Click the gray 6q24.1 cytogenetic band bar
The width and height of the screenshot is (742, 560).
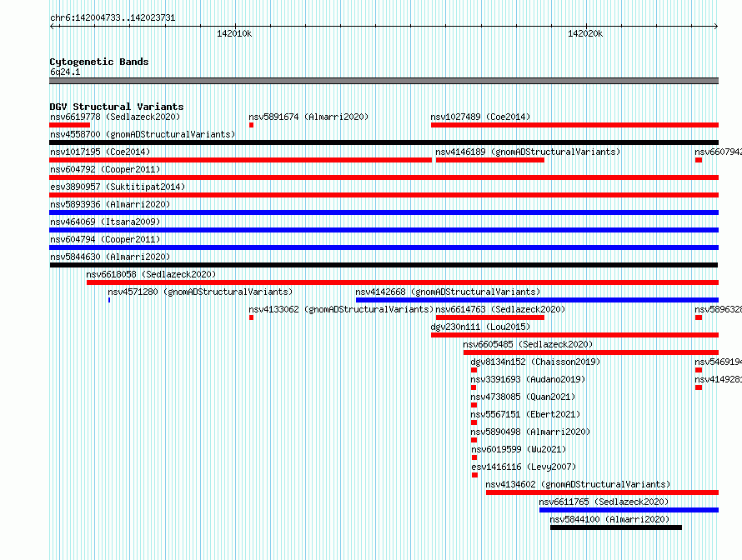(x=384, y=81)
